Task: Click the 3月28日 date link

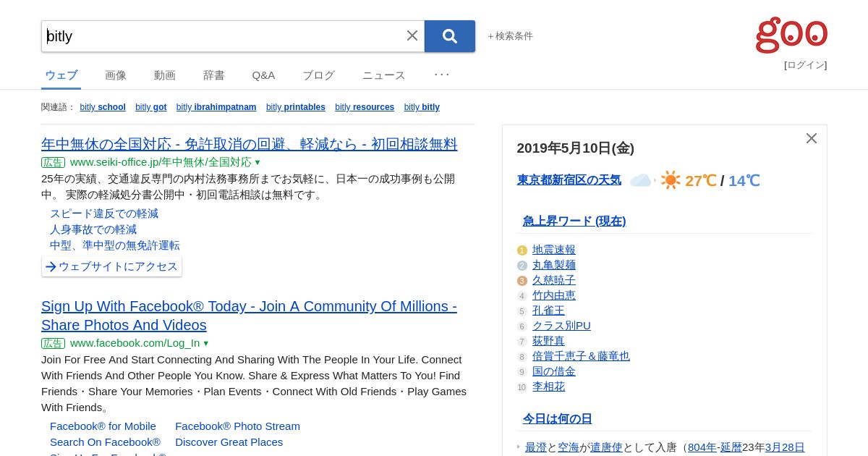Action: pyautogui.click(x=785, y=447)
